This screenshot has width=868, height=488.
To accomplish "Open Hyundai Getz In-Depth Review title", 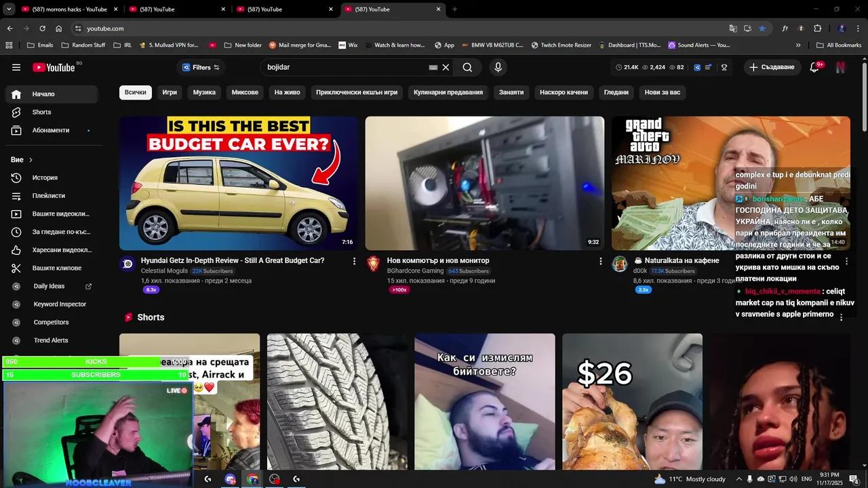I will [x=233, y=261].
